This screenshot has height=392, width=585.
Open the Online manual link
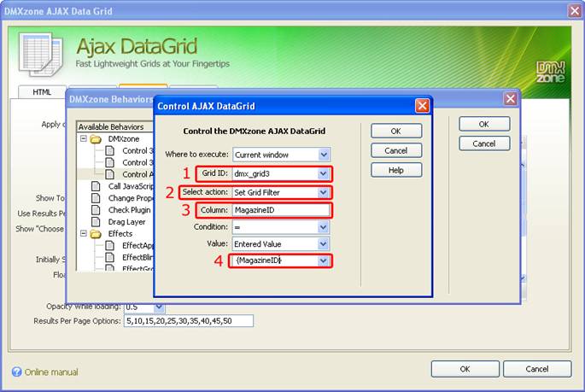click(x=51, y=372)
